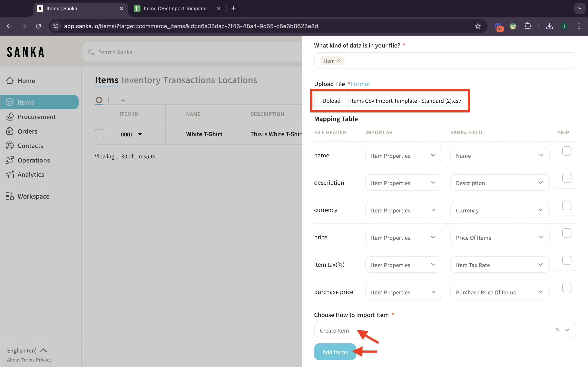The width and height of the screenshot is (588, 367).
Task: Remove the Item tag with X
Action: [338, 61]
